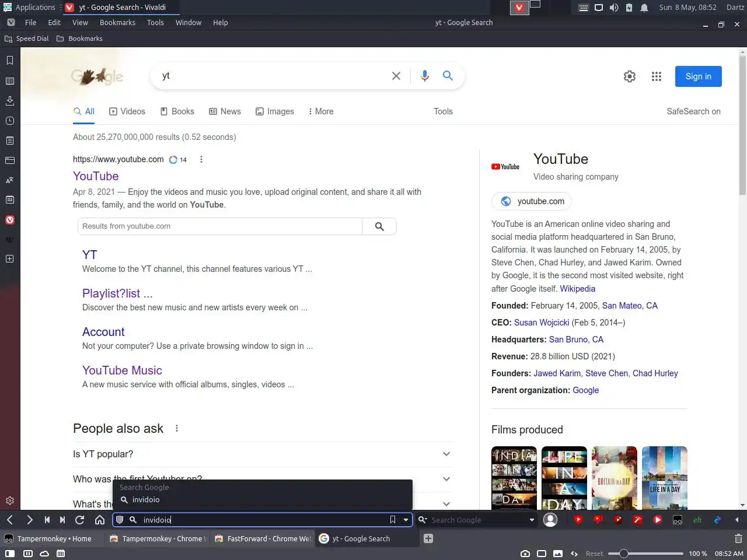747x560 pixels.
Task: Open tracker blocker shield in address bar
Action: (x=120, y=520)
